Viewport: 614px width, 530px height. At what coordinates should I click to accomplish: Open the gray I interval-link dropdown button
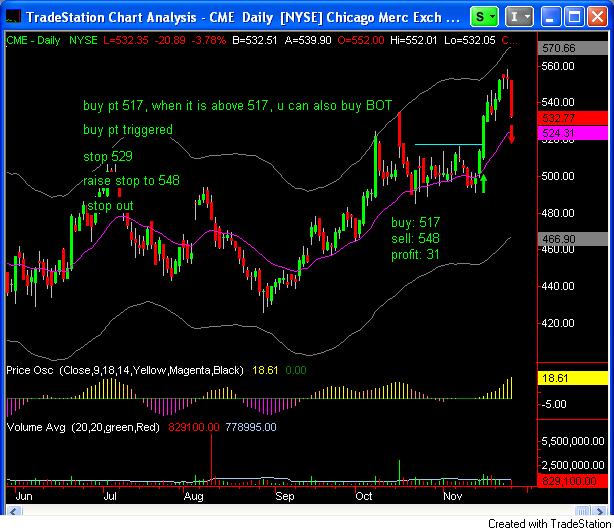click(519, 17)
